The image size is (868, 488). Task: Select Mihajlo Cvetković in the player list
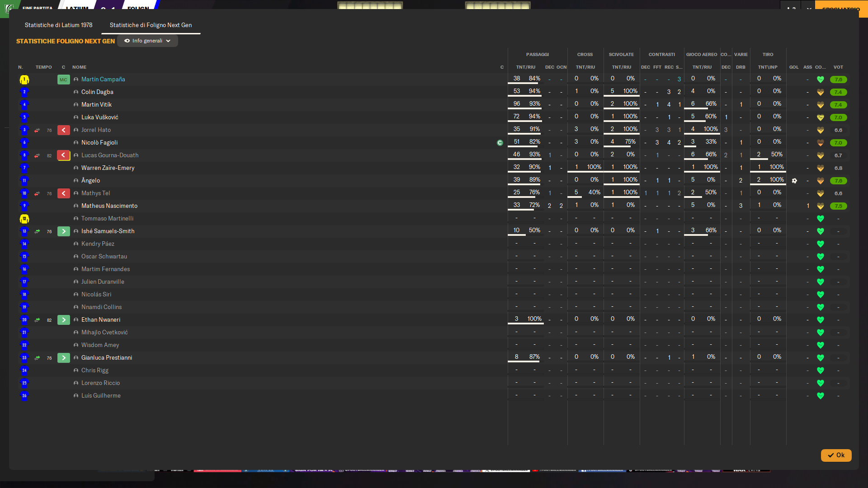(104, 333)
